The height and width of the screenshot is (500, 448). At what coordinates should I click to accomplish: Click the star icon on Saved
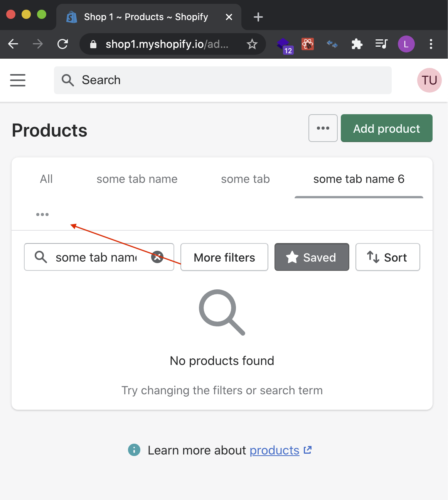[x=292, y=257]
